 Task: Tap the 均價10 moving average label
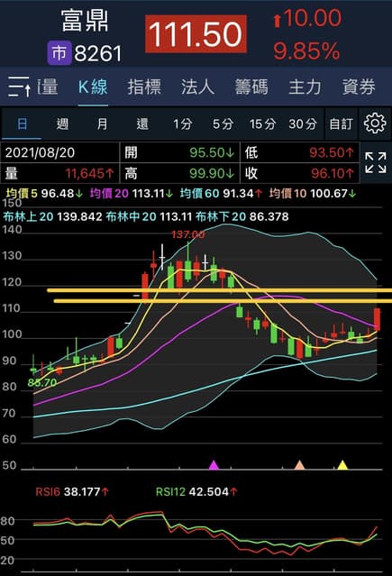287,193
